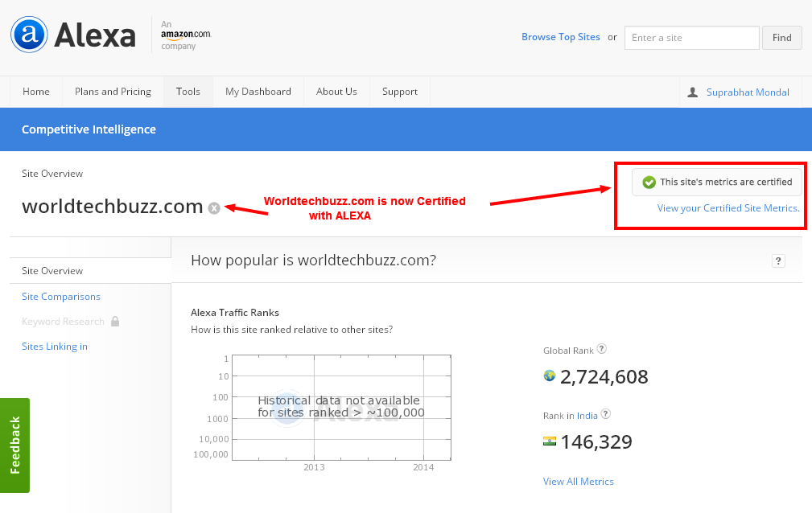The height and width of the screenshot is (513, 812).
Task: Click the Rank in India help icon
Action: [605, 414]
